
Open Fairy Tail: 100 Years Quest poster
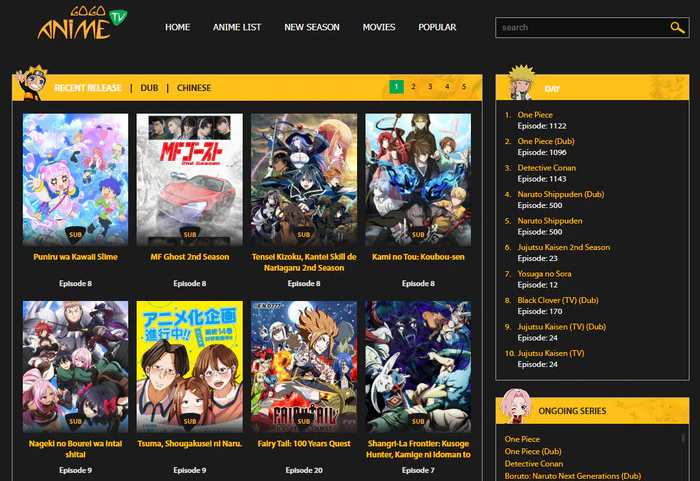[304, 366]
